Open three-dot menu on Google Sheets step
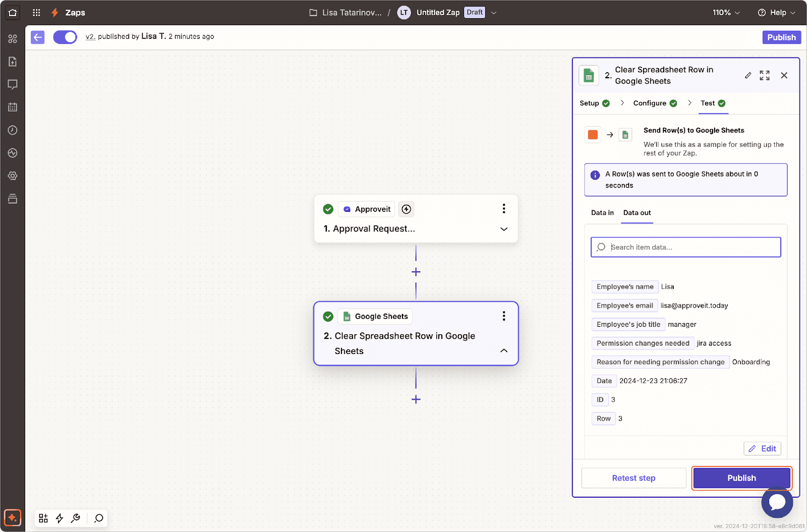Viewport: 807px width, 532px height. pyautogui.click(x=503, y=316)
